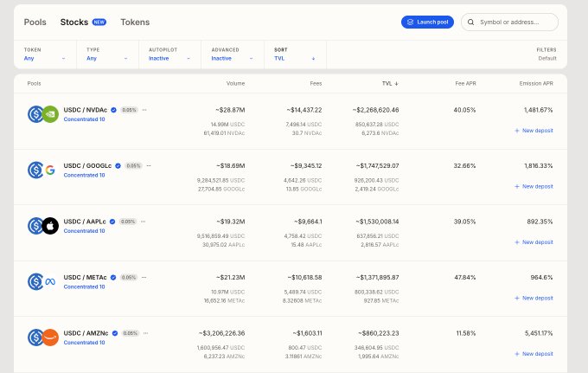Screen dimensions: 588x373
Task: Open more options for USDC / METAc
Action: coord(144,278)
